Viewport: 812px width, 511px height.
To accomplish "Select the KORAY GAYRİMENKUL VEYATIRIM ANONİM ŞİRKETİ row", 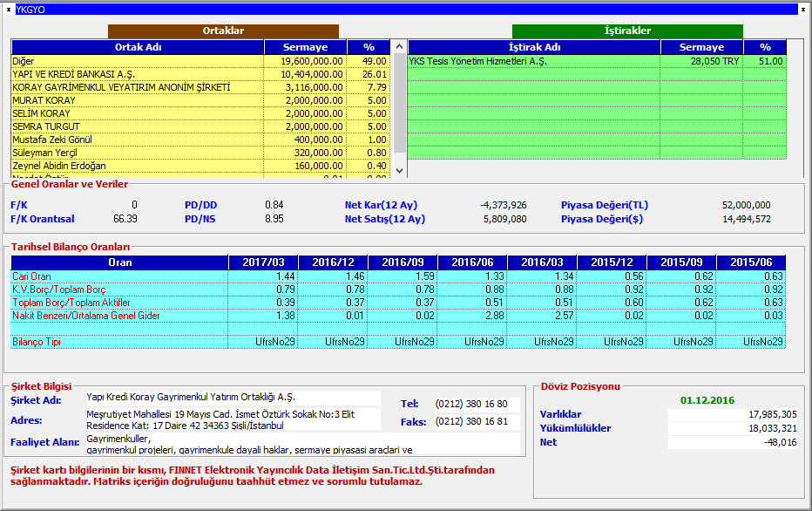I will [200, 87].
